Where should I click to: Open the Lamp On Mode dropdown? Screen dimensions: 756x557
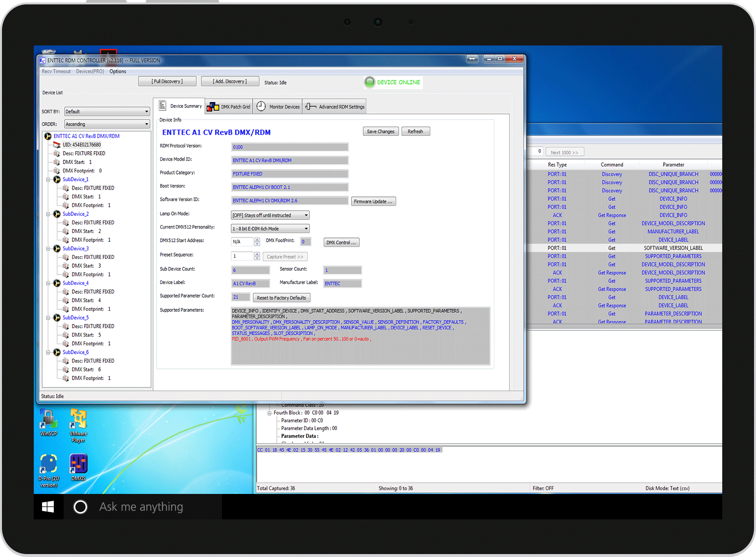click(x=270, y=215)
